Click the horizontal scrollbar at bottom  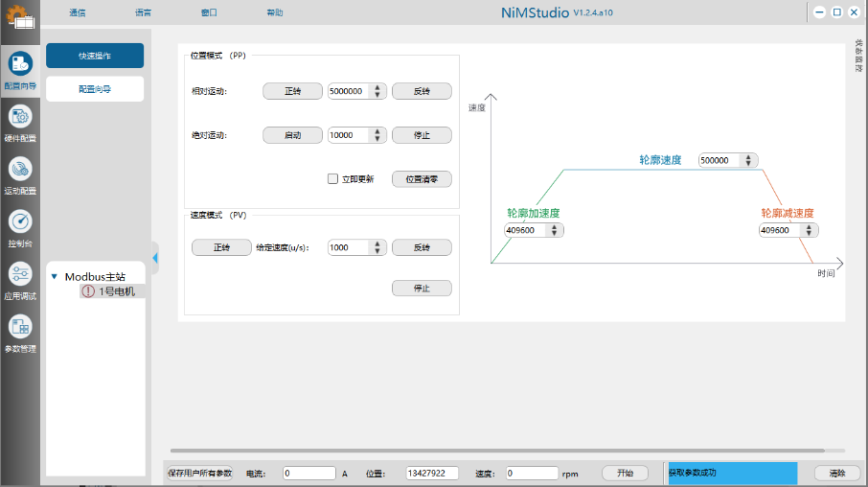[497, 450]
